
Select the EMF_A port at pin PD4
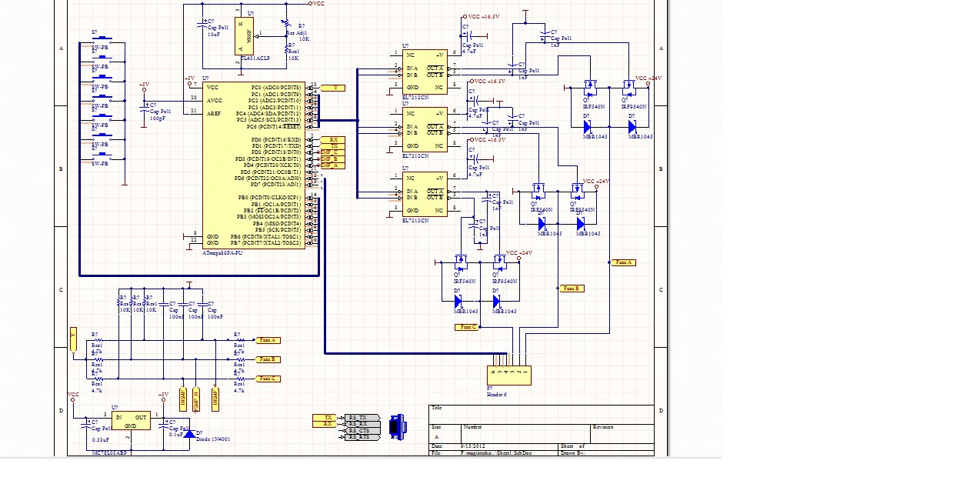coord(332,165)
